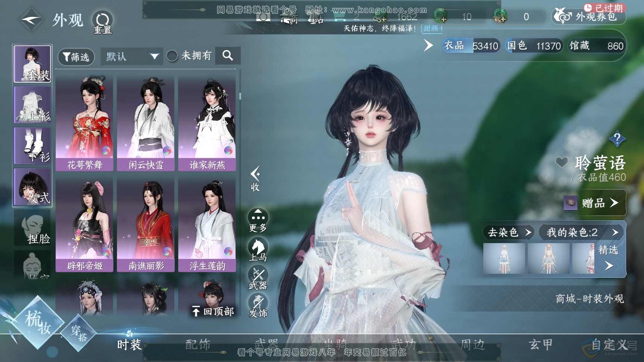Click the 筛选 filter button
Screen dimensions: 644x362
[76, 57]
